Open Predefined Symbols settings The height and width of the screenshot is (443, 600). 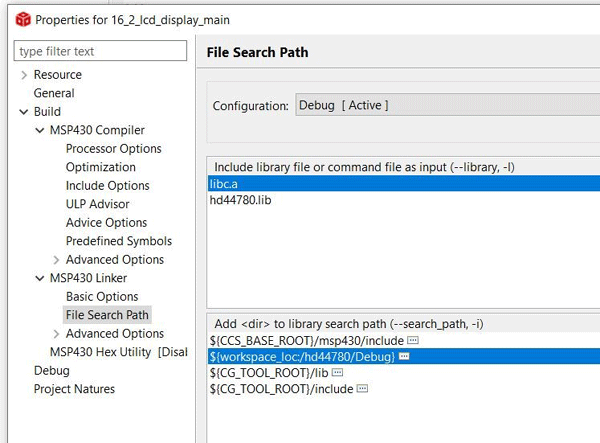coord(118,241)
